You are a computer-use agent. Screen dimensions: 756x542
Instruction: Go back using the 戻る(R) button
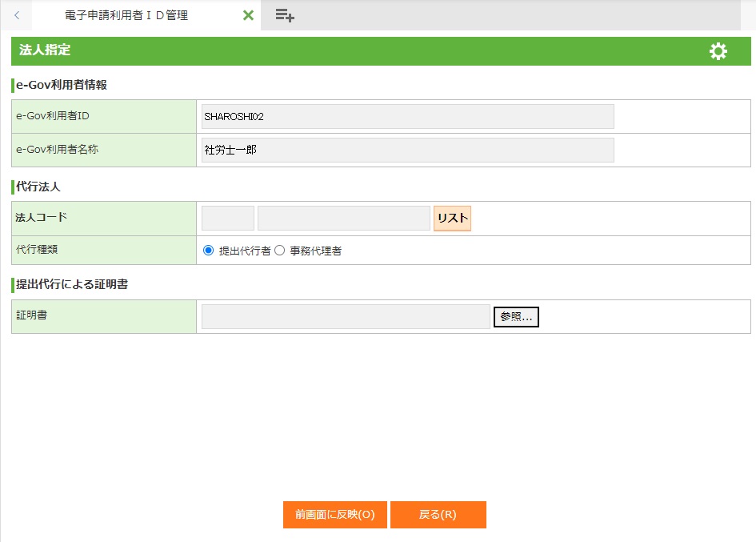point(438,515)
